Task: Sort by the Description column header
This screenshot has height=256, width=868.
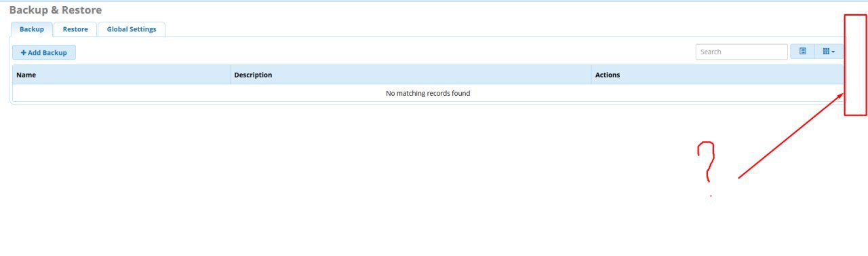Action: (410, 75)
